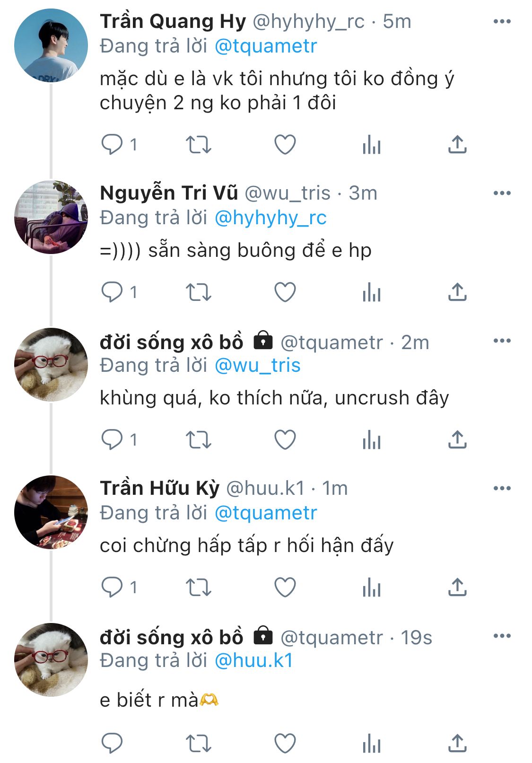Open Nguyễn Tri Vũ's avatar
This screenshot has height=763, width=532.
[x=51, y=217]
